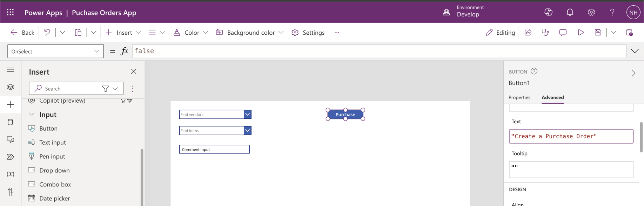This screenshot has width=644, height=206.
Task: Open app Settings from toolbar
Action: coord(308,33)
